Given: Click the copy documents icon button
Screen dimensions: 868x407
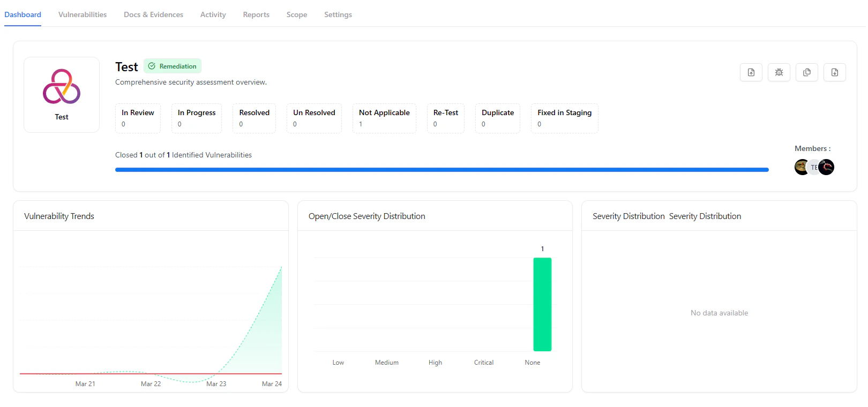Looking at the screenshot, I should (807, 72).
